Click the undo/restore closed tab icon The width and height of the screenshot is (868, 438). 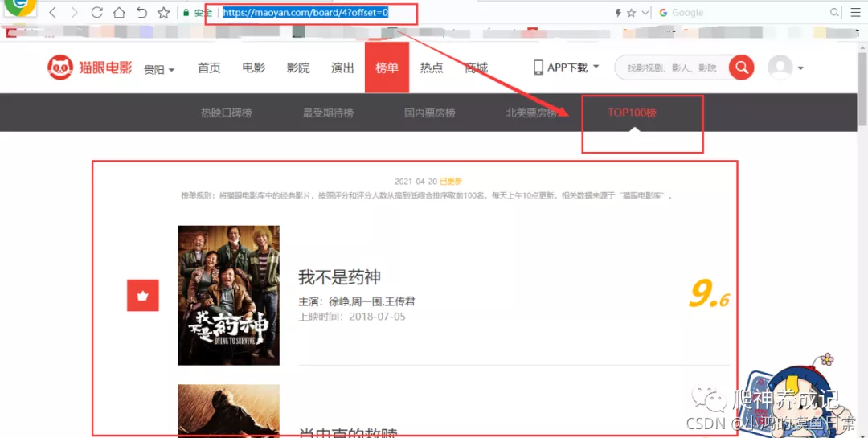click(141, 12)
